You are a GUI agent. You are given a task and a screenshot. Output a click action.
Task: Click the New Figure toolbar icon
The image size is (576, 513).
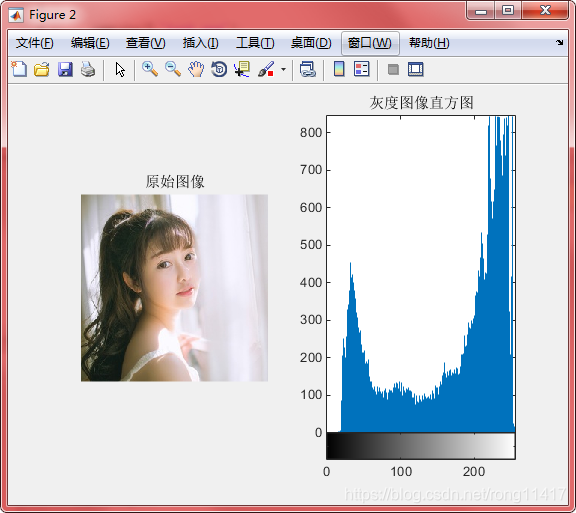[19, 69]
